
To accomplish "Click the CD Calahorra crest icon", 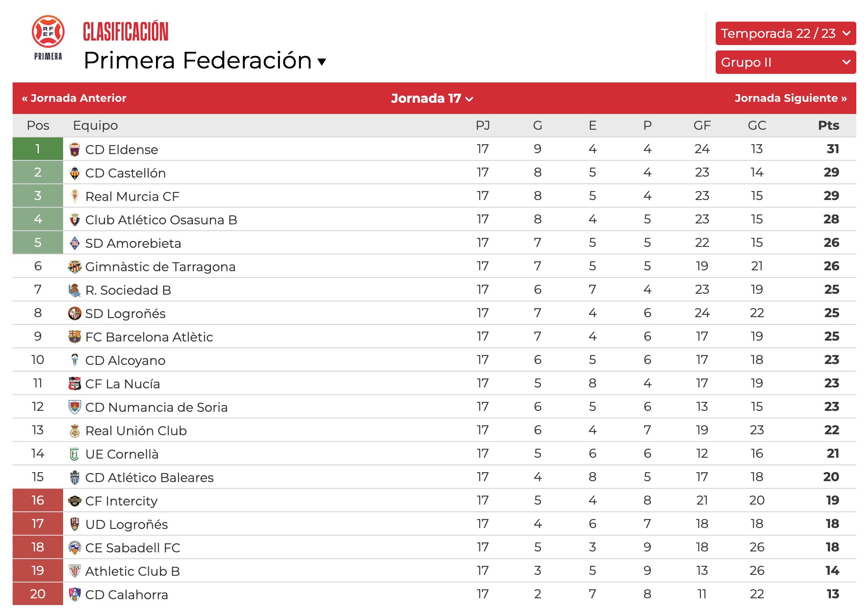I will click(75, 595).
